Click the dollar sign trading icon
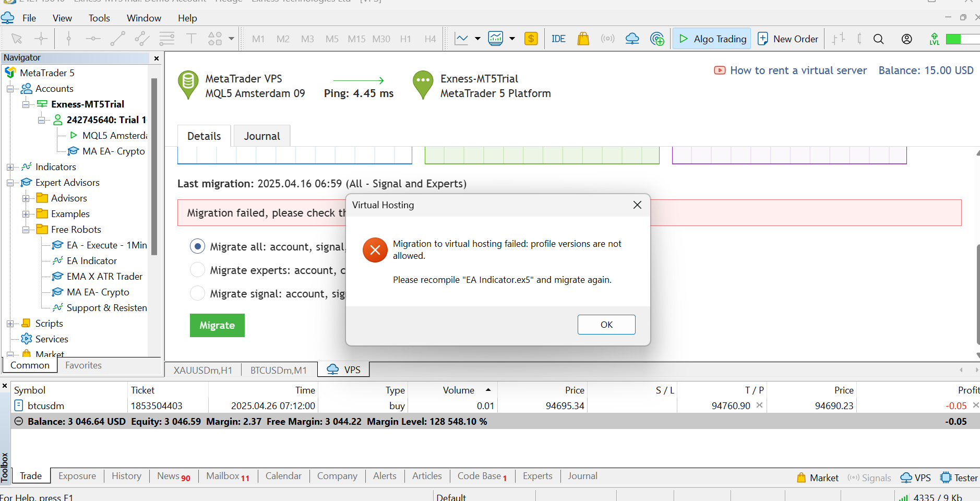The height and width of the screenshot is (501, 980). pyautogui.click(x=531, y=39)
